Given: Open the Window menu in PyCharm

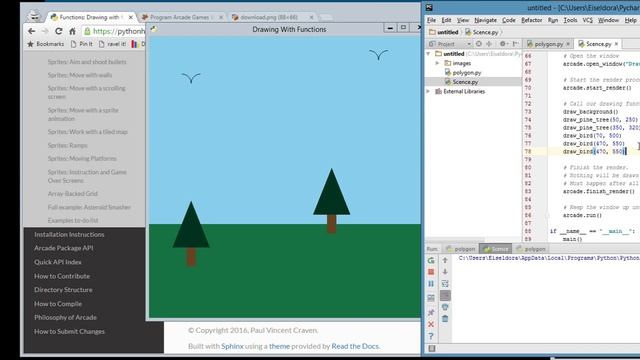Looking at the screenshot, I should pyautogui.click(x=608, y=20).
